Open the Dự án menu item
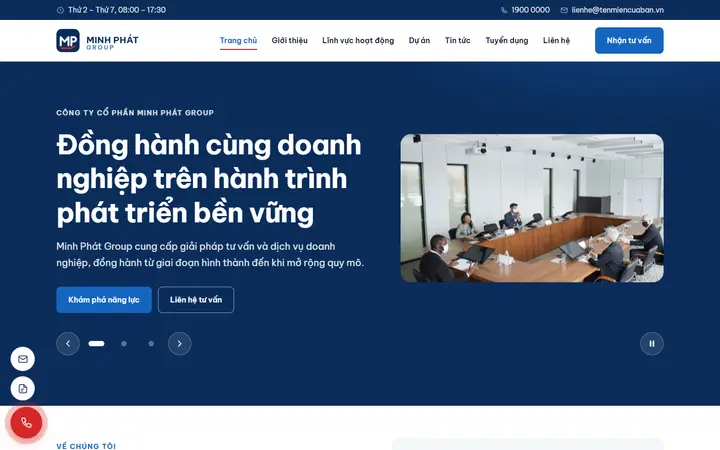 click(x=419, y=40)
